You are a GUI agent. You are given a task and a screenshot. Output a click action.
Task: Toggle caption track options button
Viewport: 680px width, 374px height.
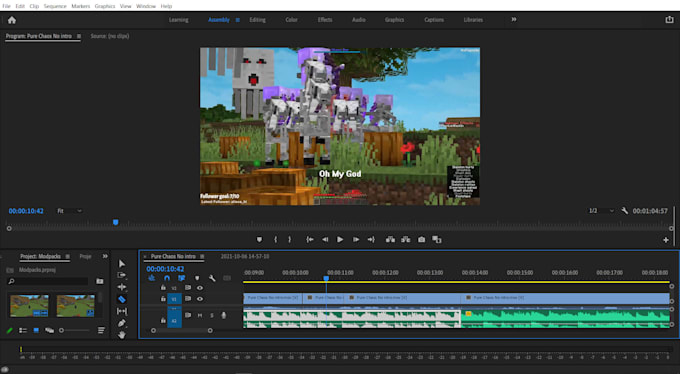pyautogui.click(x=227, y=278)
